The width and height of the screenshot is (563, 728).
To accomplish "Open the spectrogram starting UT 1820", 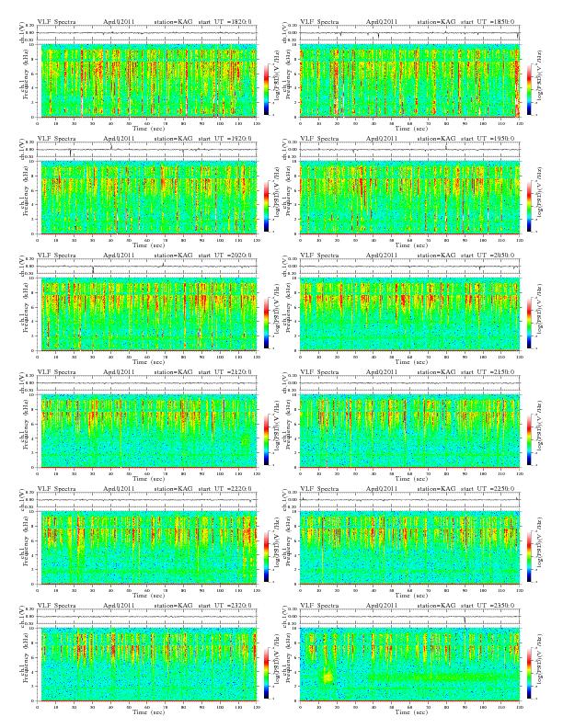I will (147, 81).
